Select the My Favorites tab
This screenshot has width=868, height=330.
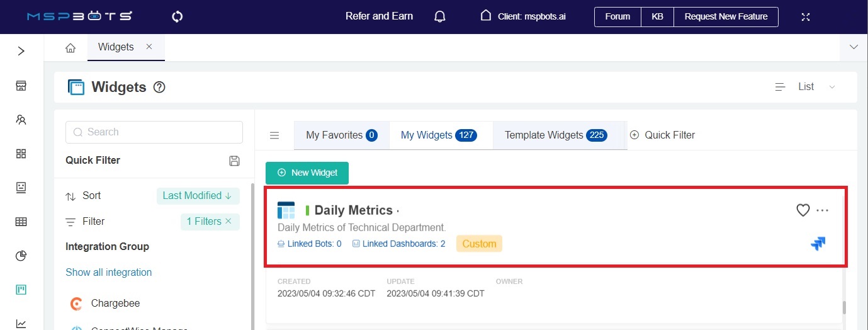pos(341,135)
